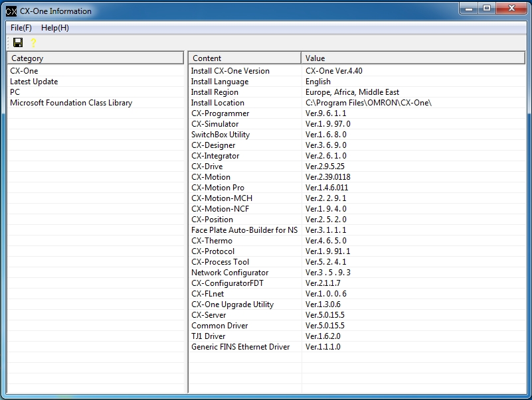The width and height of the screenshot is (532, 400).
Task: Click the yellow question mark Help icon
Action: pyautogui.click(x=33, y=42)
